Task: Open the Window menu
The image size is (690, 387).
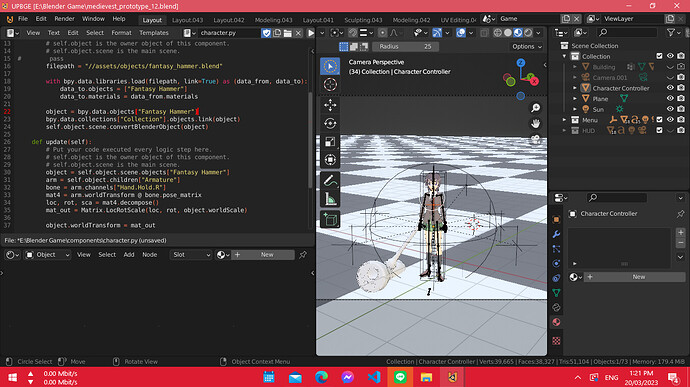Action: (x=93, y=19)
